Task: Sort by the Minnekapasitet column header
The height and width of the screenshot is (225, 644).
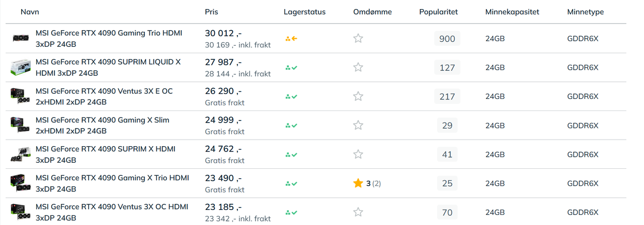Action: click(x=512, y=12)
